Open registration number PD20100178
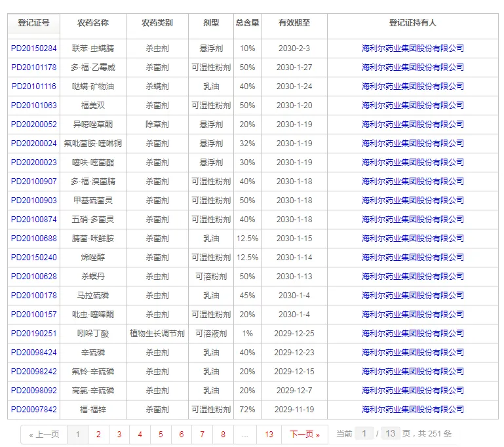Screen dimensions: 504x447 [33, 296]
